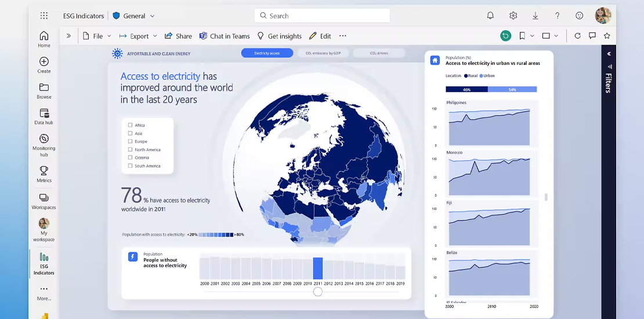The height and width of the screenshot is (319, 644).
Task: Click the Rural 46% bar segment
Action: 466,89
